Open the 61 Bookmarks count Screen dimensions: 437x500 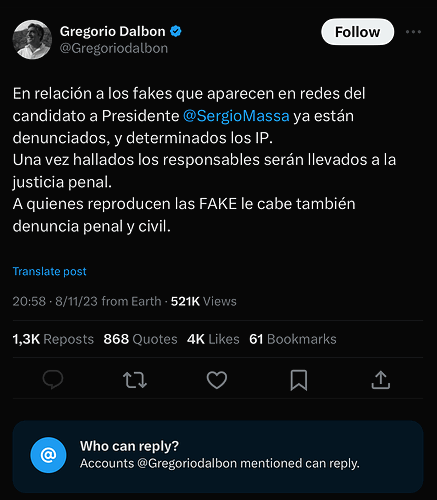click(x=293, y=339)
